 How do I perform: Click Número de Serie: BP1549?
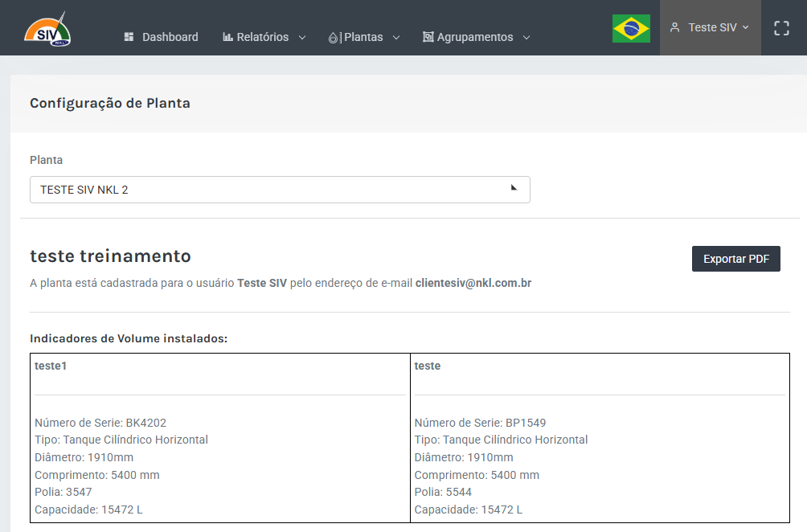click(480, 423)
